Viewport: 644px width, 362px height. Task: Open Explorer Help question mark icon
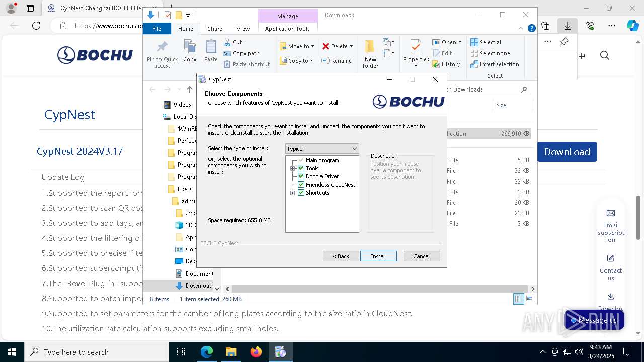tap(531, 29)
